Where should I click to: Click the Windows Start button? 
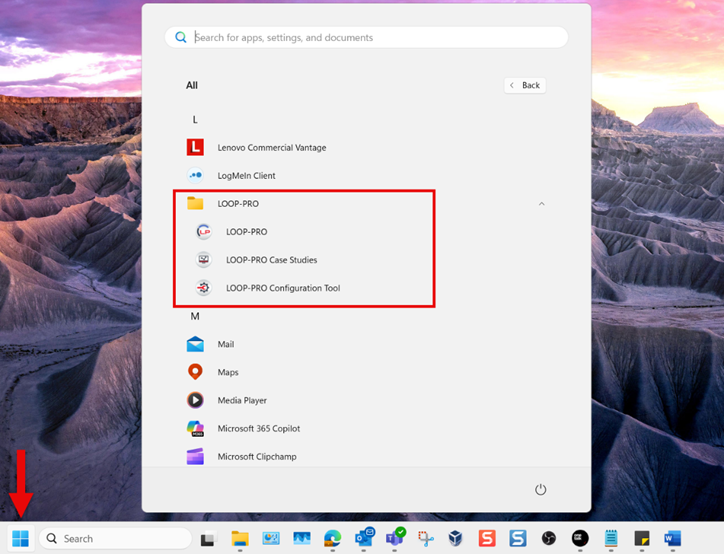(x=20, y=538)
